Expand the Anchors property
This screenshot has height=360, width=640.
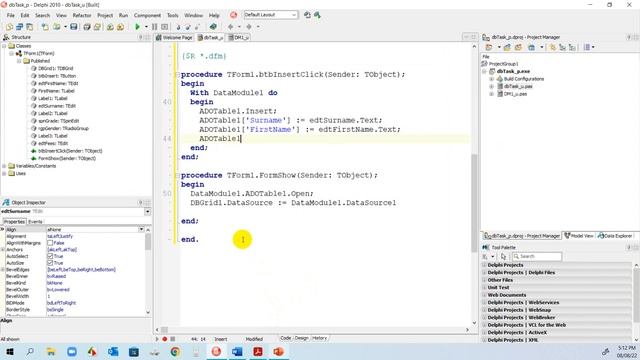pos(3,249)
